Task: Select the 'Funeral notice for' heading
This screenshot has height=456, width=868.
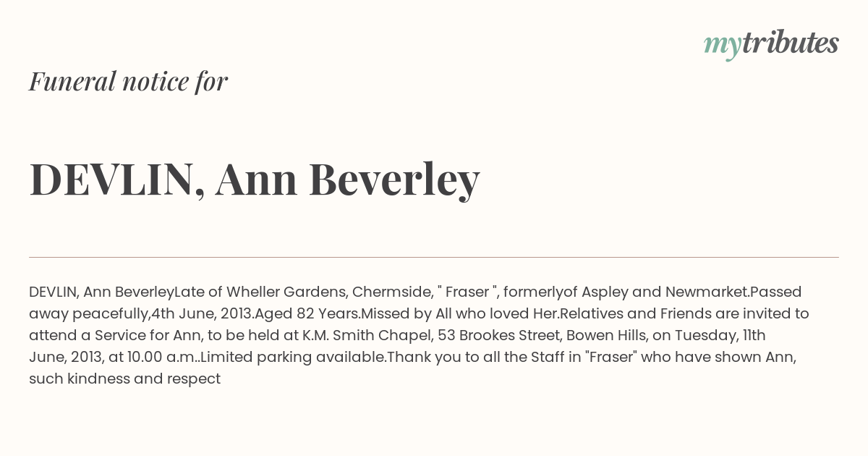Action: point(128,81)
